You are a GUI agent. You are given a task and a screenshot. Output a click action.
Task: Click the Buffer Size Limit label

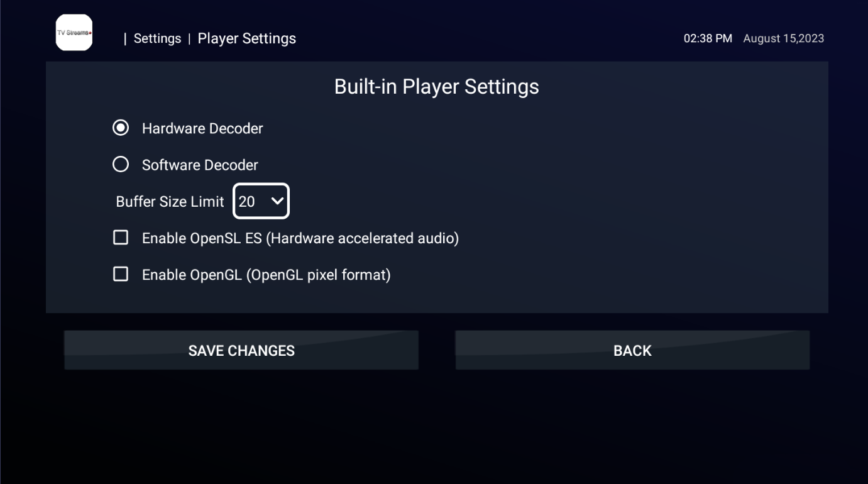pyautogui.click(x=170, y=202)
